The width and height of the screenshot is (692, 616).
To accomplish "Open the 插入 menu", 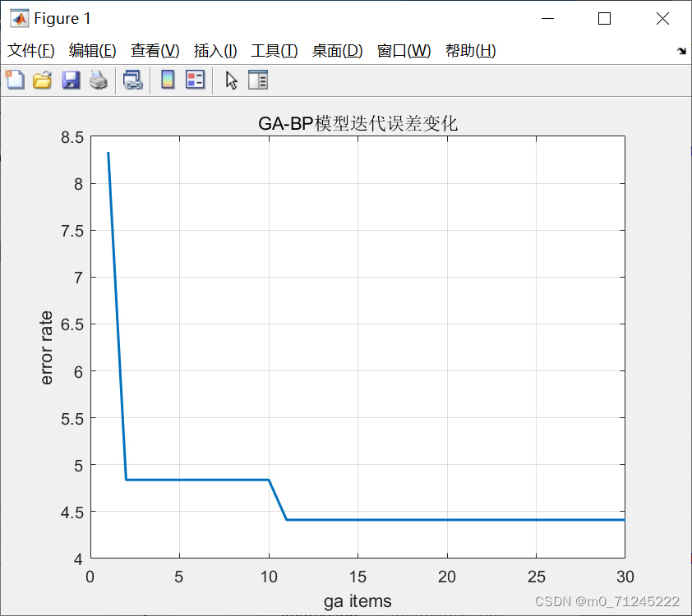I will point(215,50).
